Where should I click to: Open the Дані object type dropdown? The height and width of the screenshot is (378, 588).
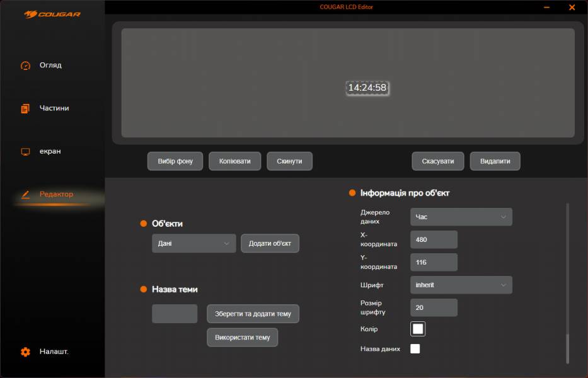coord(193,243)
